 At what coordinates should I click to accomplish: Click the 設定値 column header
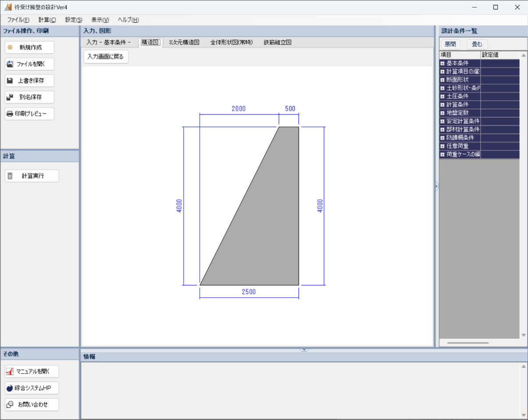[500, 55]
